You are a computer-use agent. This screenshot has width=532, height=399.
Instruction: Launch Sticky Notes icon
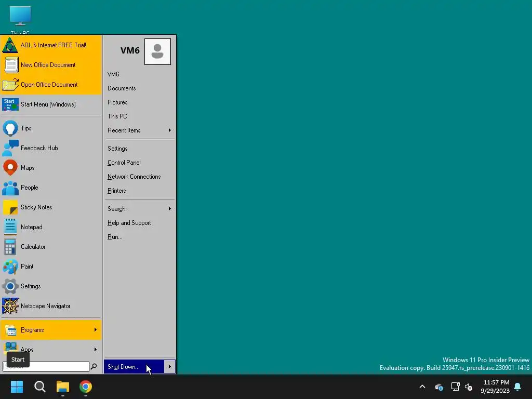[10, 207]
